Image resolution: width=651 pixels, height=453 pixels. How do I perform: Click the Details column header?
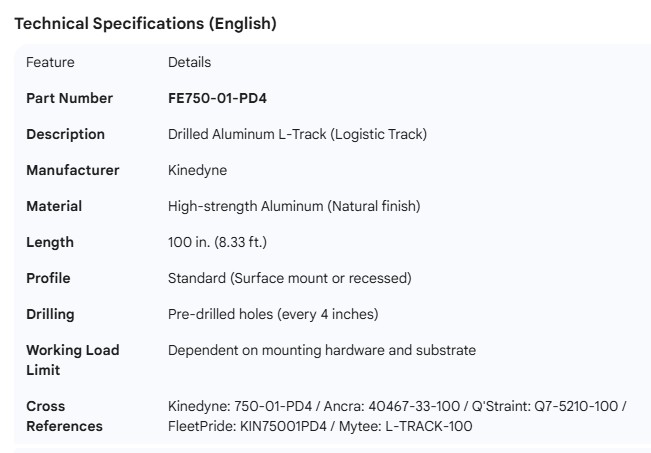click(x=189, y=62)
